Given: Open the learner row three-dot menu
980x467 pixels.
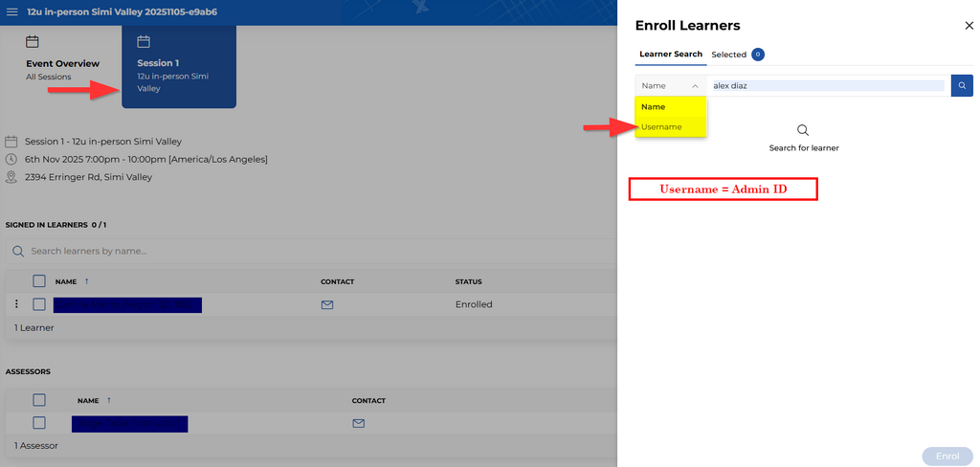Looking at the screenshot, I should (x=15, y=304).
